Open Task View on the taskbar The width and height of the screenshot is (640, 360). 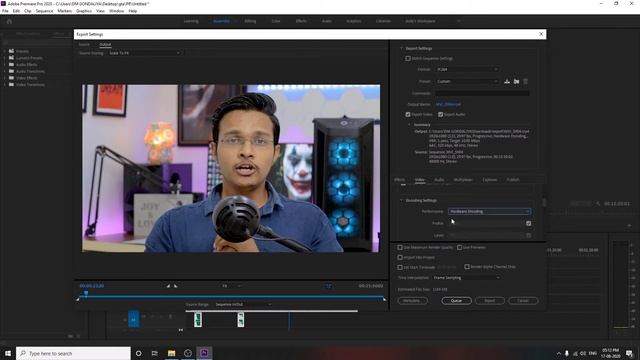155,353
